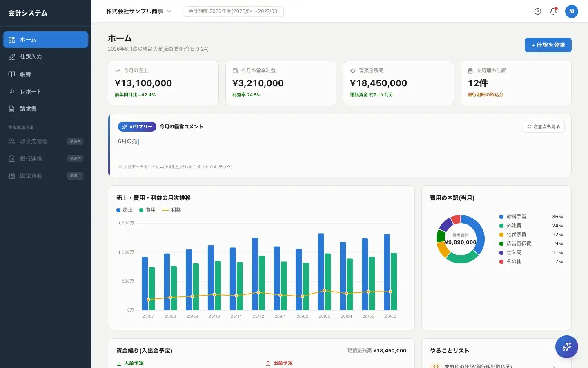The image size is (588, 368).
Task: Click the 仕入高 legend row
Action: point(531,253)
